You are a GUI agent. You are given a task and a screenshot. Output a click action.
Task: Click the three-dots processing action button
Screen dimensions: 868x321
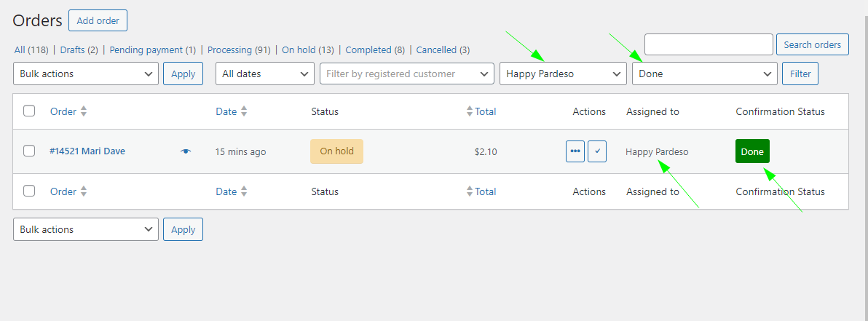[575, 151]
